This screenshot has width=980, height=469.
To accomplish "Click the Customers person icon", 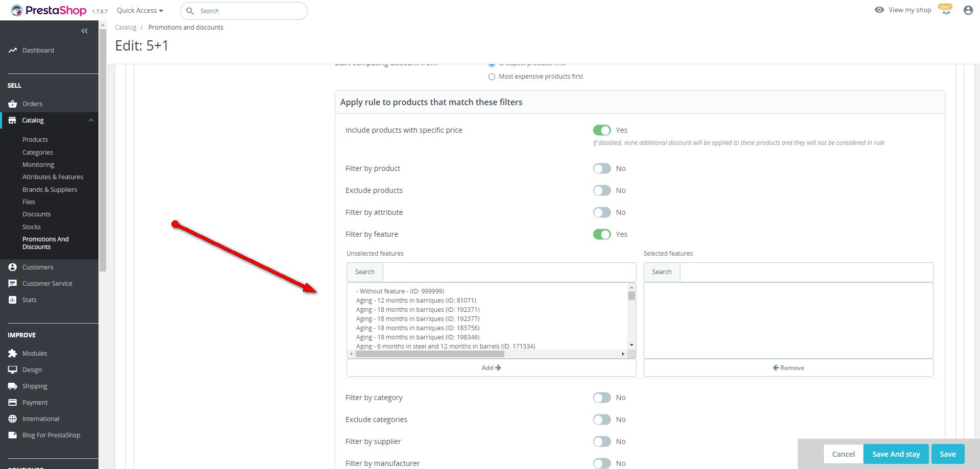I will pos(13,267).
